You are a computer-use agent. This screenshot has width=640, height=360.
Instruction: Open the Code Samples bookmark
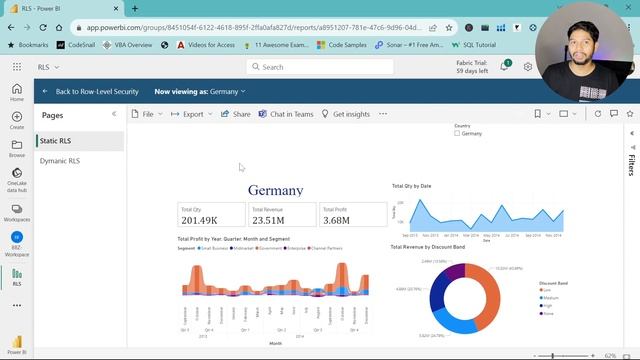pyautogui.click(x=342, y=45)
